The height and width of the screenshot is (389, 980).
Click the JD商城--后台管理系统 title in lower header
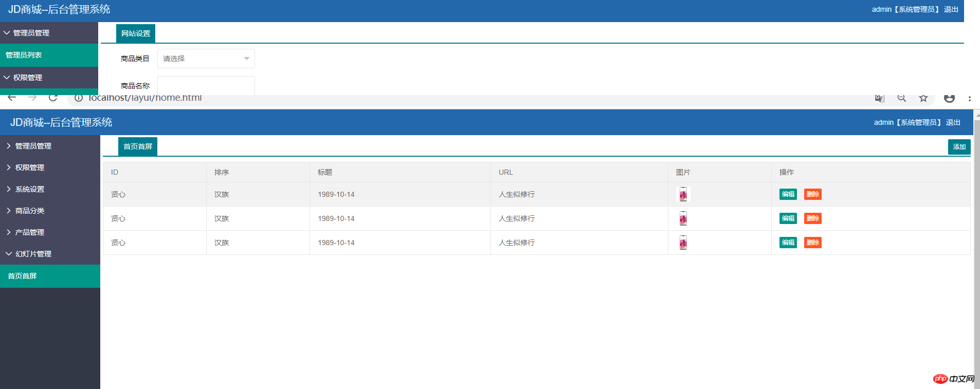pyautogui.click(x=61, y=122)
